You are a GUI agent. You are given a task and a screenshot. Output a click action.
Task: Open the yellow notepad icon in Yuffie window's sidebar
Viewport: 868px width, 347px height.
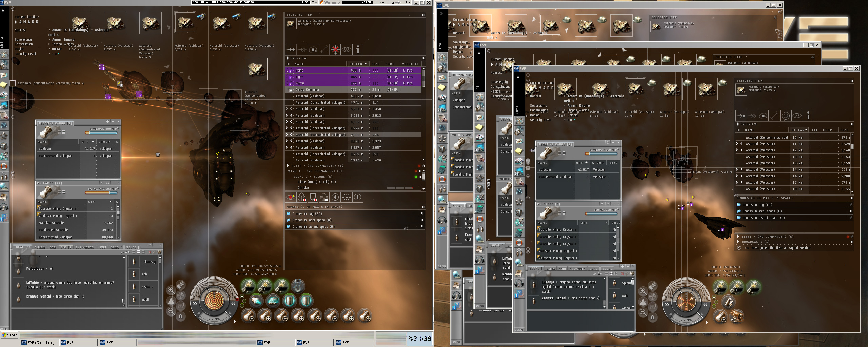pyautogui.click(x=519, y=151)
